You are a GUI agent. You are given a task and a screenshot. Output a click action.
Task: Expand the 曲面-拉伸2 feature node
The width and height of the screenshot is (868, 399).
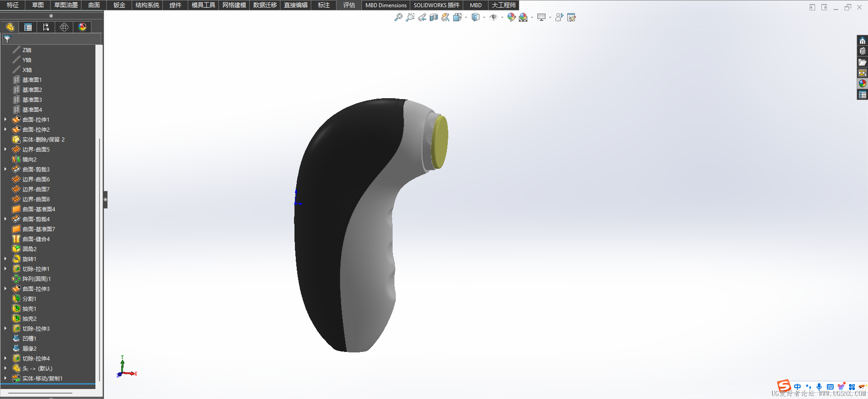pos(5,129)
